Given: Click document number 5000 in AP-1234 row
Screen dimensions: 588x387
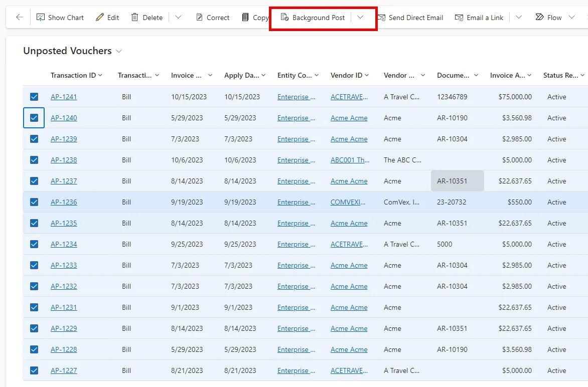Looking at the screenshot, I should [445, 244].
